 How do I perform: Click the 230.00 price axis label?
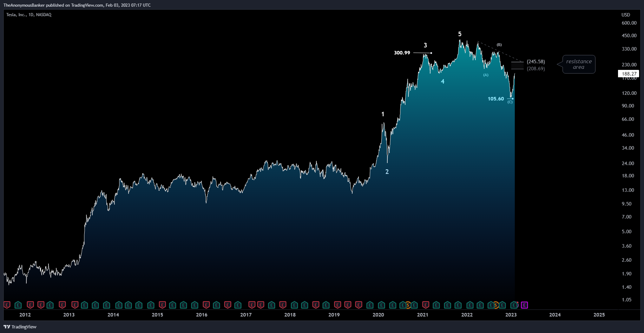pyautogui.click(x=629, y=65)
